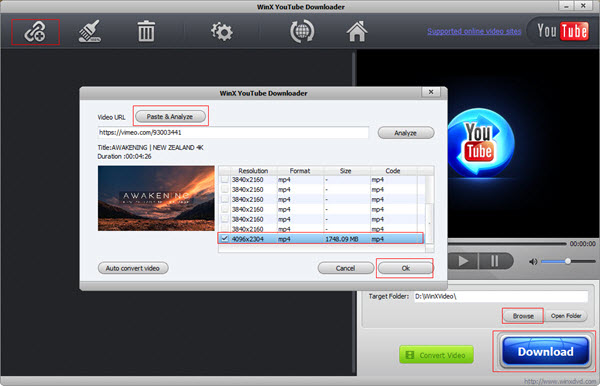
Task: Click the Resolution column header
Action: (x=253, y=171)
